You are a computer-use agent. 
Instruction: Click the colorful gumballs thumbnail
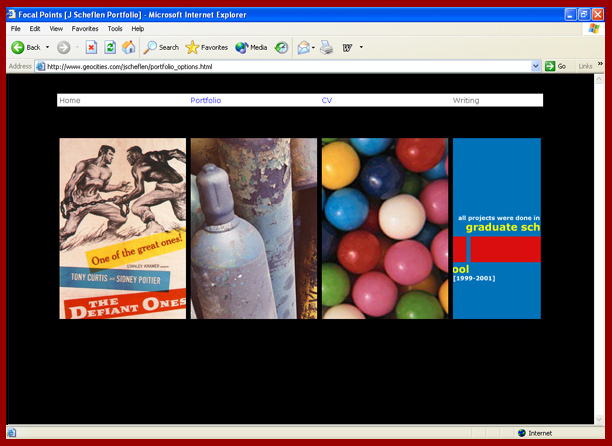point(385,228)
